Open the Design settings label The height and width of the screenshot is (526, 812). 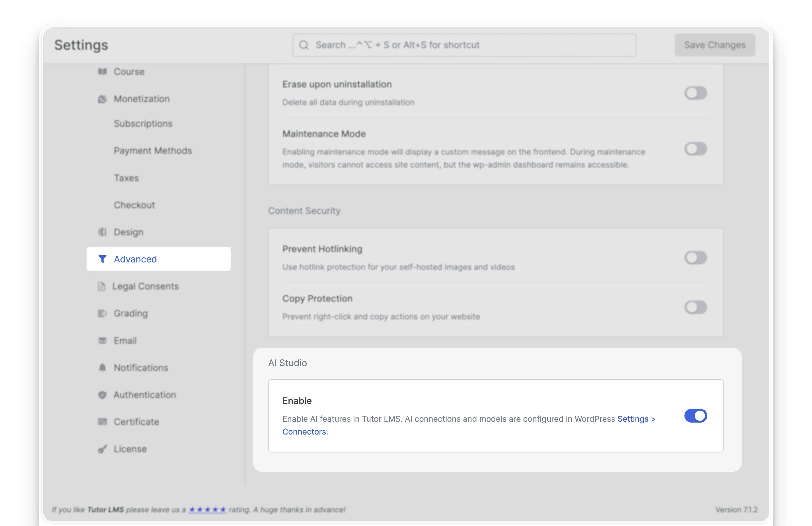(x=129, y=232)
